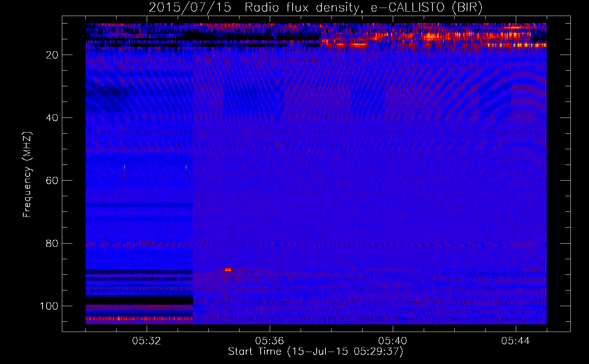
Task: Click the 40 frequency tick label
Action: click(x=52, y=118)
